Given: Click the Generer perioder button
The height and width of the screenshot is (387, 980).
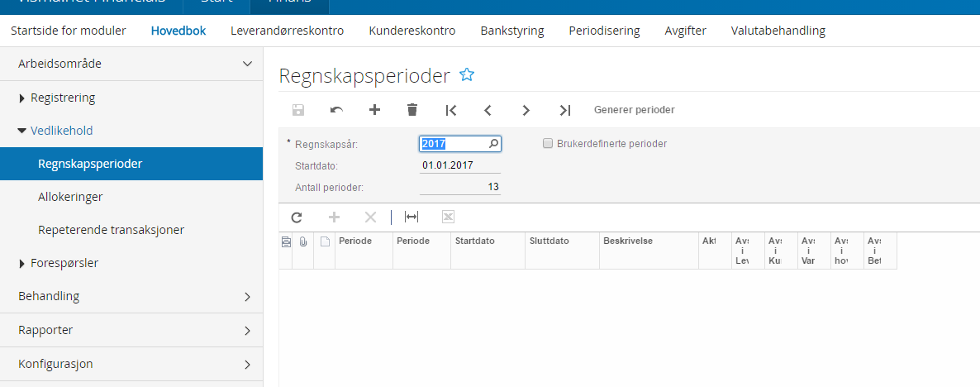Looking at the screenshot, I should 634,110.
